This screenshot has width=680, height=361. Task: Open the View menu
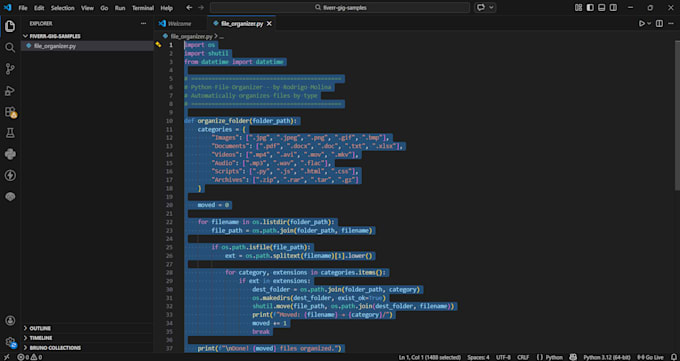point(87,8)
